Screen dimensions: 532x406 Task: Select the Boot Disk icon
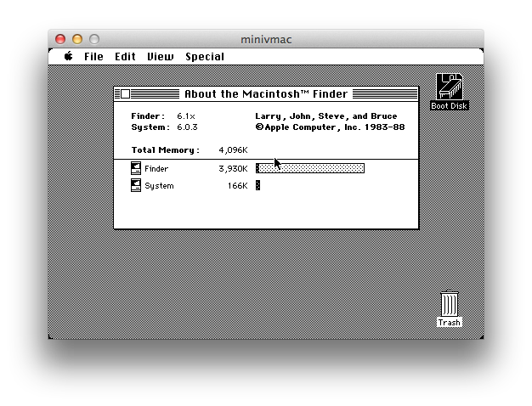pyautogui.click(x=449, y=87)
